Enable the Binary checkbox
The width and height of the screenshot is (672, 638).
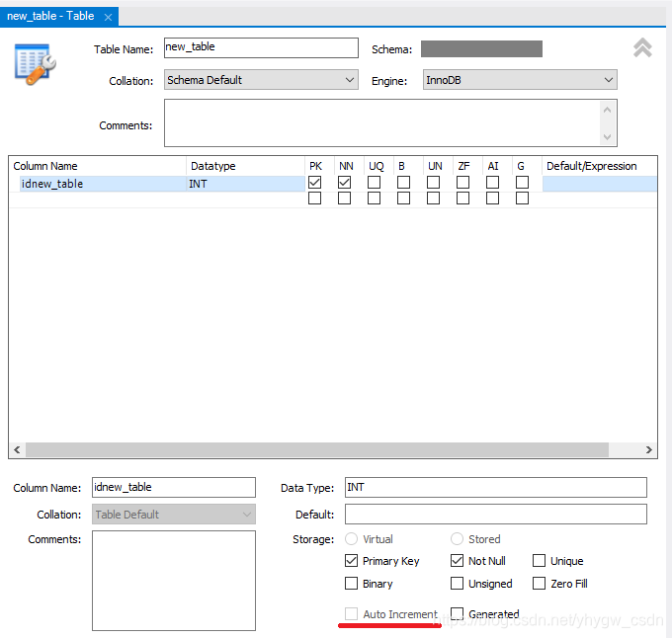pyautogui.click(x=351, y=584)
